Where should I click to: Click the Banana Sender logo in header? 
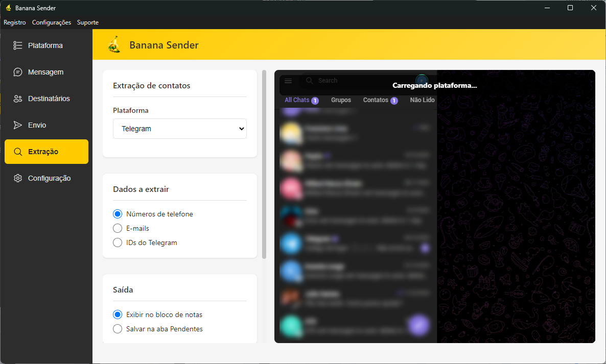point(114,45)
